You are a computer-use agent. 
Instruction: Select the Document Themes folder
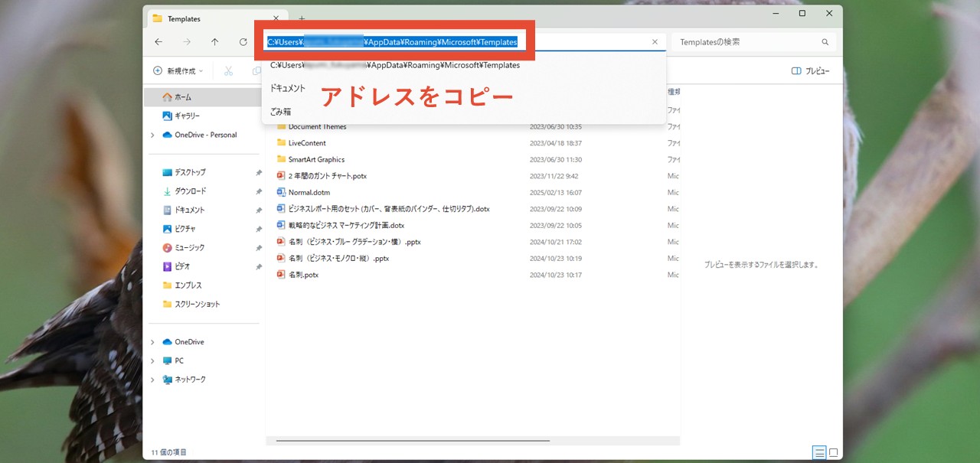pos(317,127)
